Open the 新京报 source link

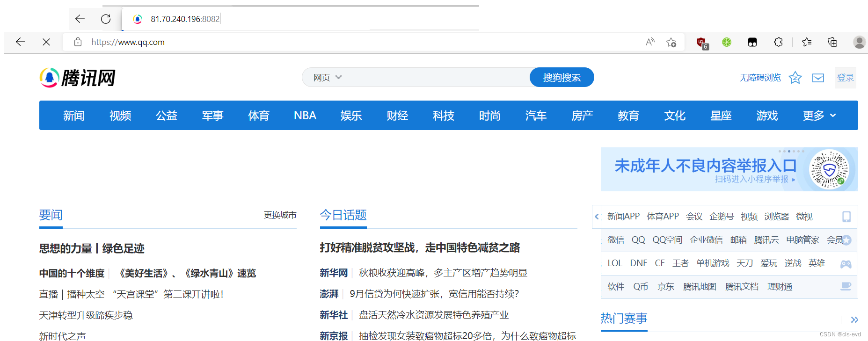point(334,336)
